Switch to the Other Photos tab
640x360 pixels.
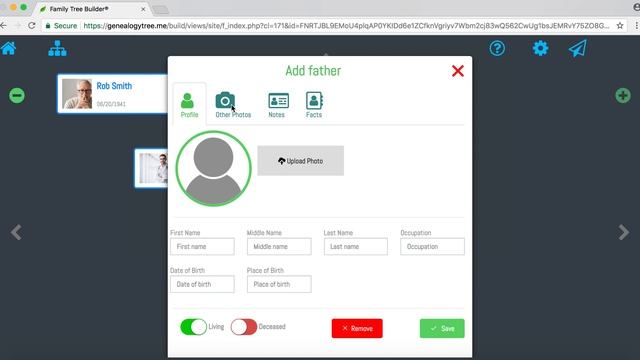[x=233, y=105]
